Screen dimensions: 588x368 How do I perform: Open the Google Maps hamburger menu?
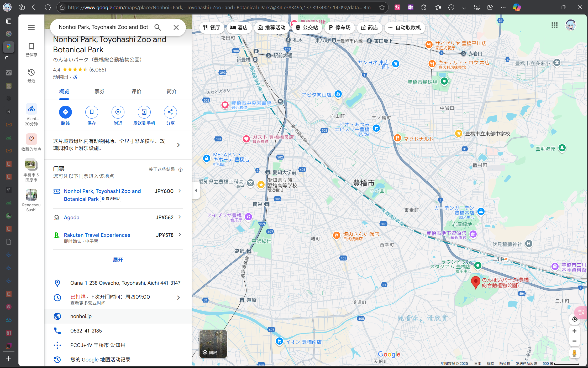click(x=31, y=27)
